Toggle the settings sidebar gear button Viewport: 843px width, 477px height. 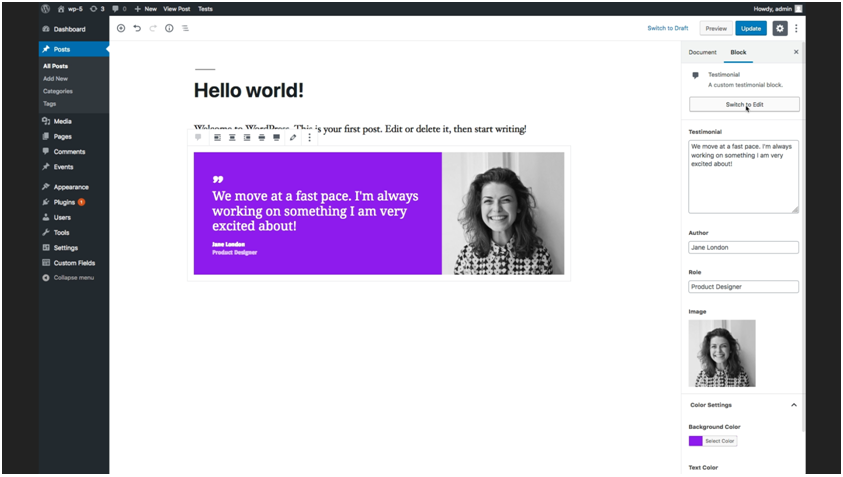pos(780,28)
